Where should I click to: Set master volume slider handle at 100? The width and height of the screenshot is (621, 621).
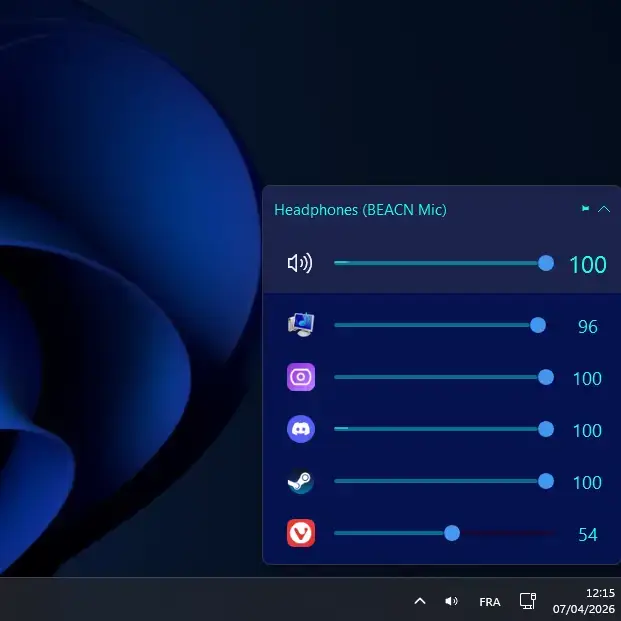(546, 263)
